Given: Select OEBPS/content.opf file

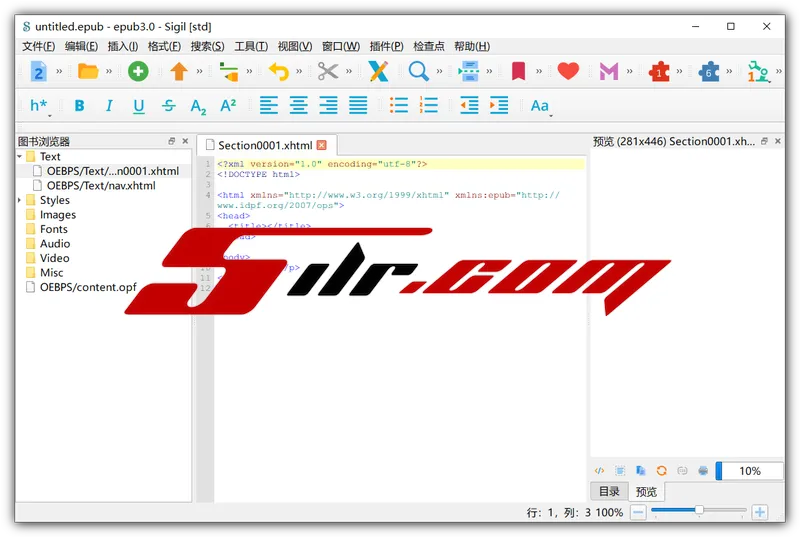Looking at the screenshot, I should [x=88, y=287].
